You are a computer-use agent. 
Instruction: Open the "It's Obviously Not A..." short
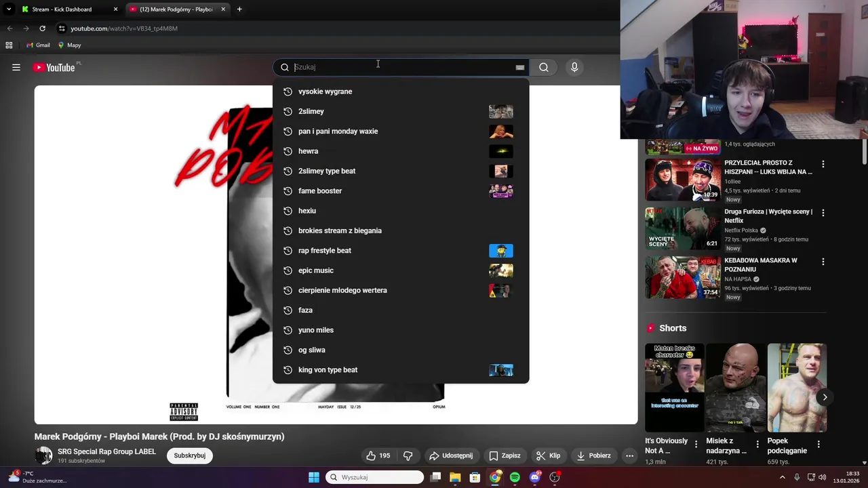coord(675,388)
